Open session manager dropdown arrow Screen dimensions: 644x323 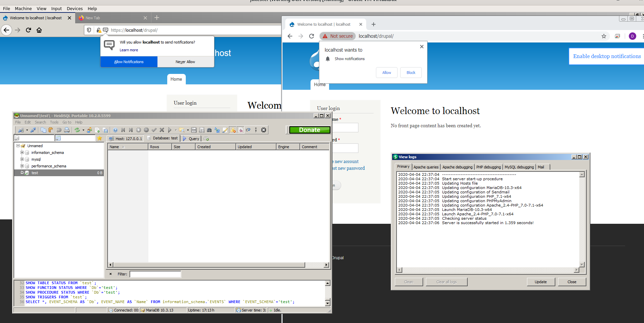pos(27,130)
